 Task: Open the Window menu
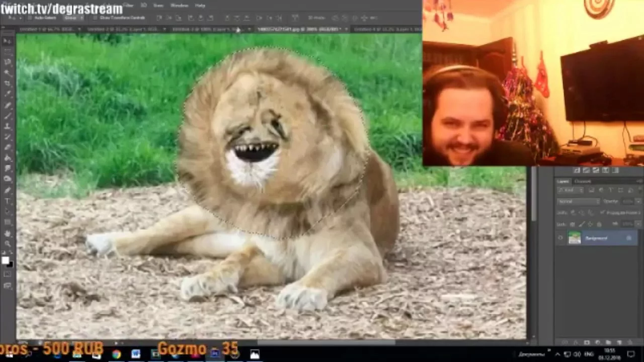click(x=179, y=5)
